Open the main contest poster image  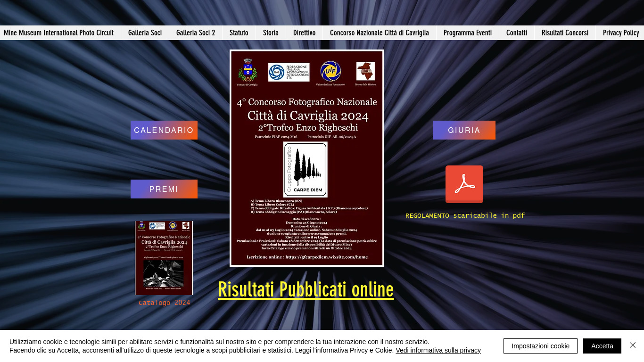coord(306,158)
